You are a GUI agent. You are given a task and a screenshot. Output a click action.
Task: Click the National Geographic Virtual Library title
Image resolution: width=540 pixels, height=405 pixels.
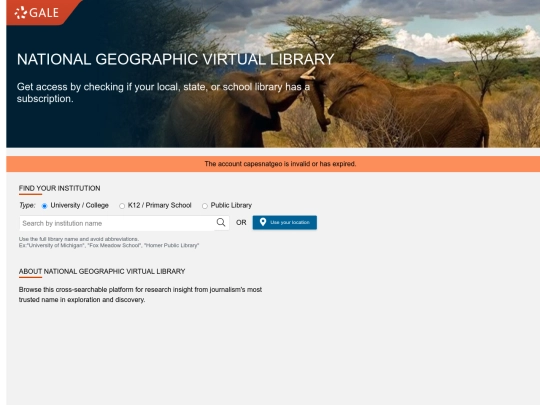176,59
